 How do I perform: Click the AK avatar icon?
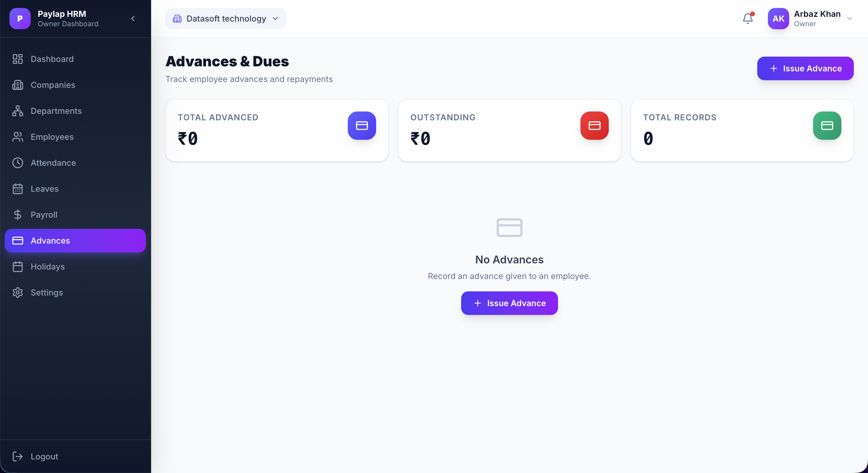tap(778, 19)
